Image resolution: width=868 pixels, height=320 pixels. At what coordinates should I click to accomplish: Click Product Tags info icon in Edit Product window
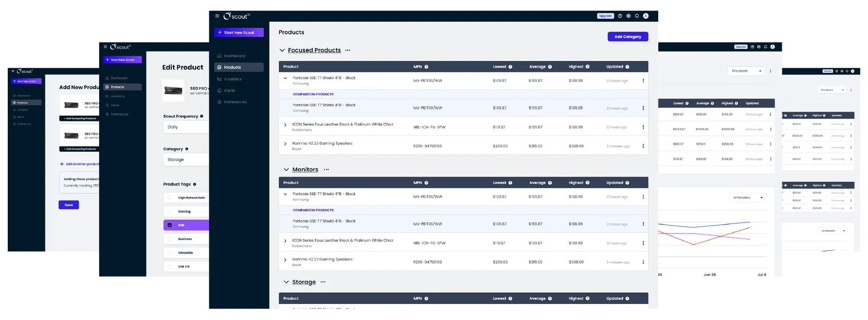point(194,184)
